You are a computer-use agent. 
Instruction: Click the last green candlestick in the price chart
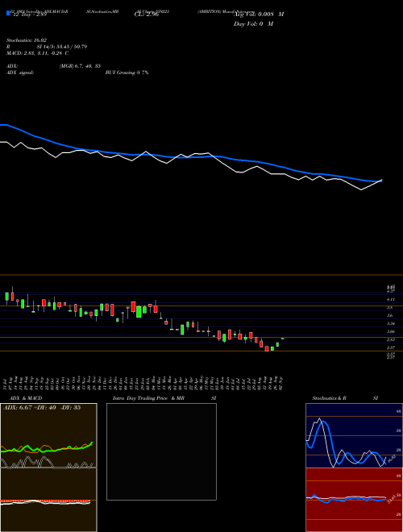pyautogui.click(x=283, y=339)
